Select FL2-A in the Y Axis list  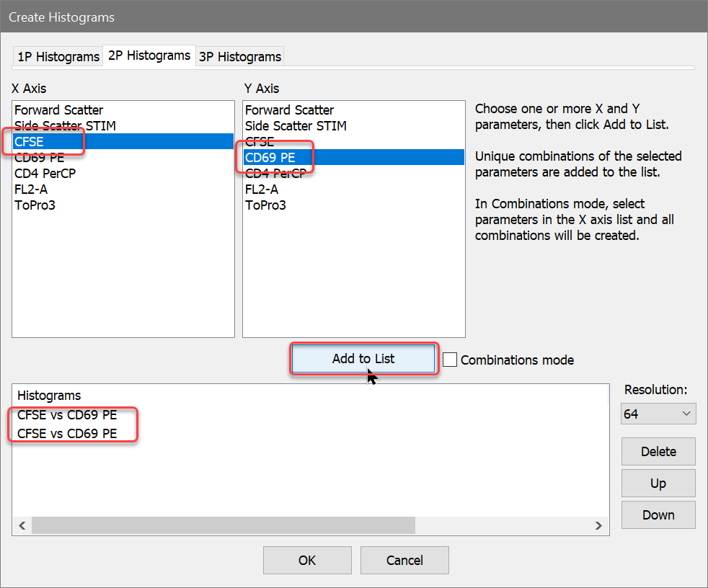262,190
